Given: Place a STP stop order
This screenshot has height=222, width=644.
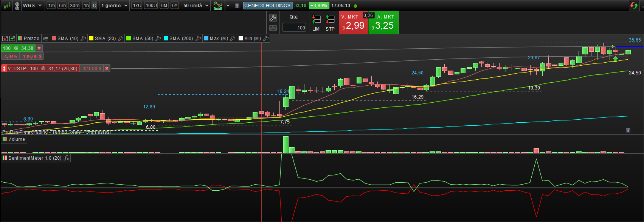Looking at the screenshot, I should coord(330,22).
